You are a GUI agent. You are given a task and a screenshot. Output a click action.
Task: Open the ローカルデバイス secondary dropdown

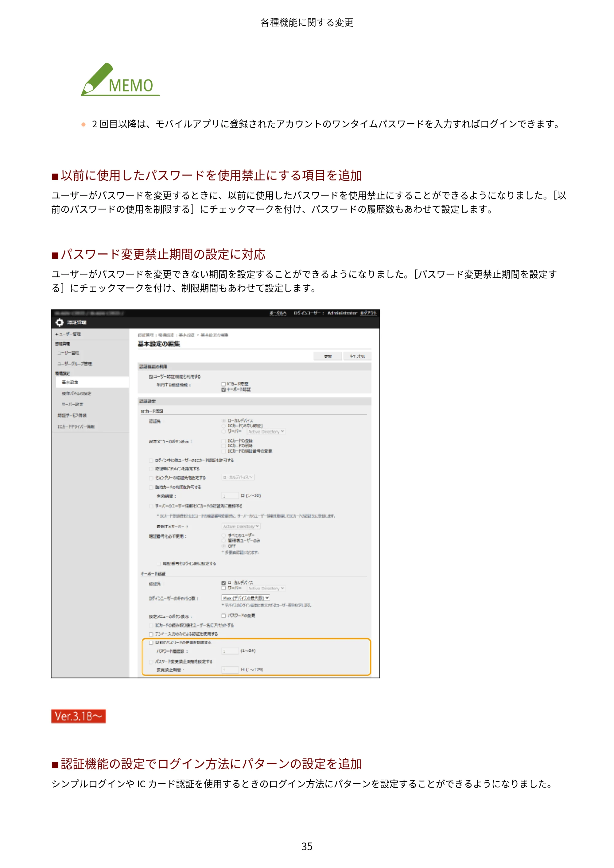pyautogui.click(x=238, y=477)
